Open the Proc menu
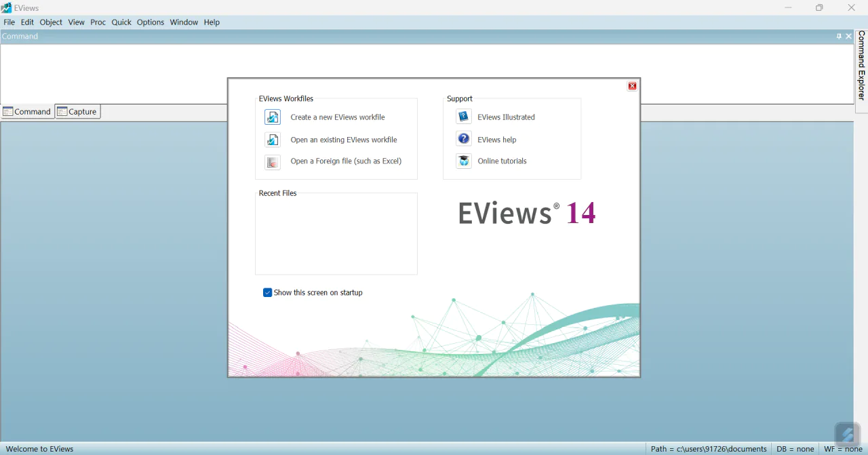The width and height of the screenshot is (868, 455). pyautogui.click(x=98, y=22)
